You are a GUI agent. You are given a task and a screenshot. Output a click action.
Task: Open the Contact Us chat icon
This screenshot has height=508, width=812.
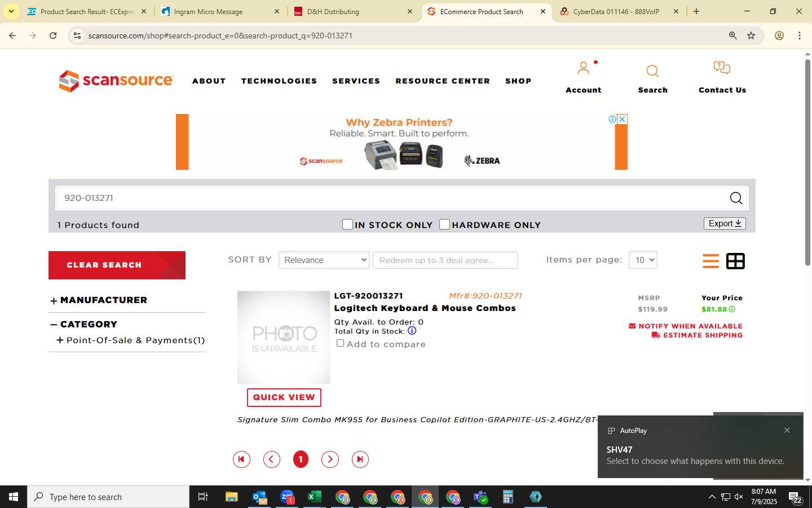[x=722, y=68]
